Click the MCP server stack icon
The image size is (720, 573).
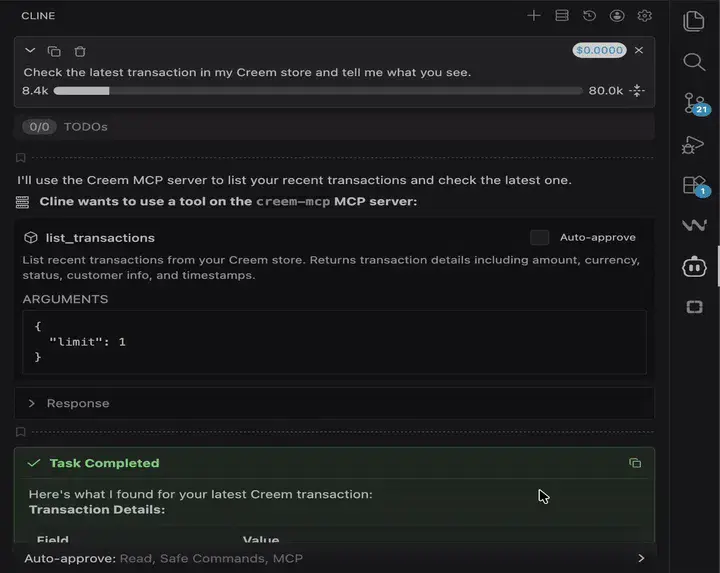(x=22, y=202)
